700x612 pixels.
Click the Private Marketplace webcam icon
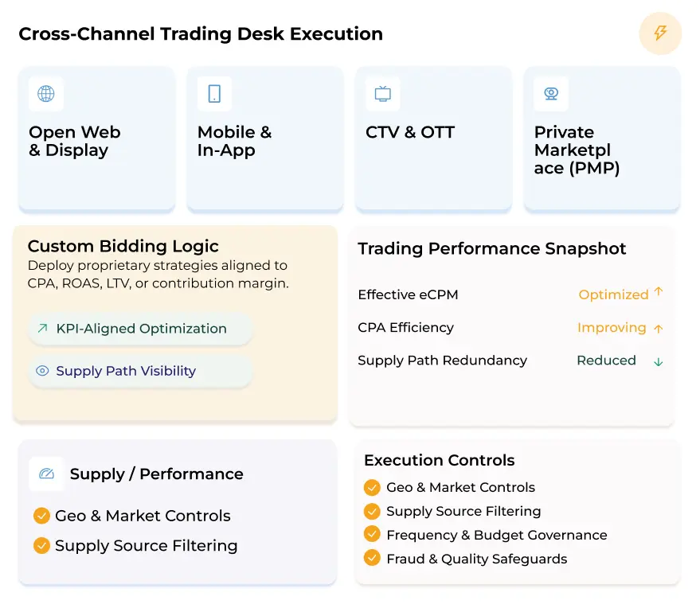pyautogui.click(x=551, y=94)
